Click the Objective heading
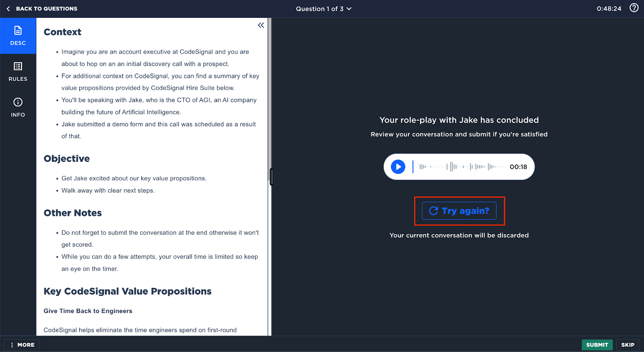 [x=67, y=159]
